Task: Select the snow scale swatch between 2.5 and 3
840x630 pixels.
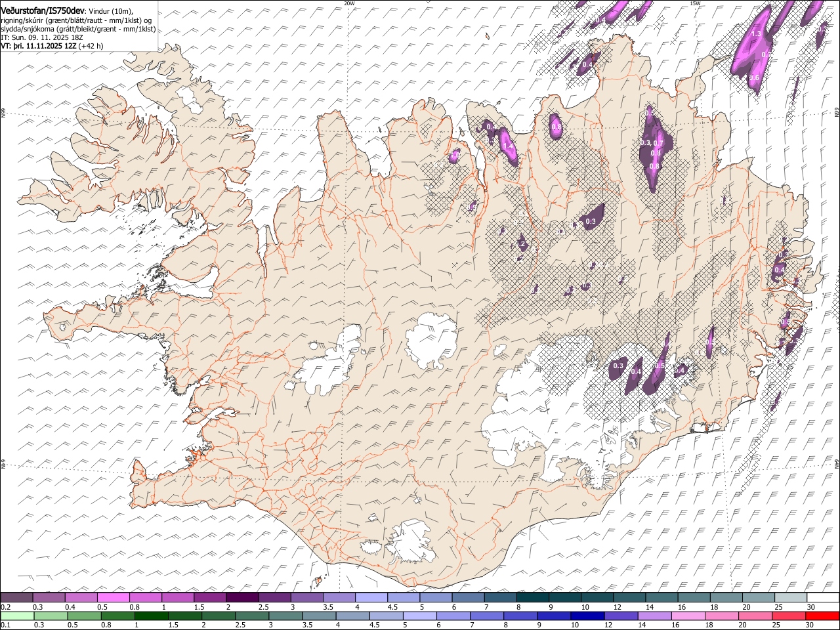Action: [x=274, y=597]
